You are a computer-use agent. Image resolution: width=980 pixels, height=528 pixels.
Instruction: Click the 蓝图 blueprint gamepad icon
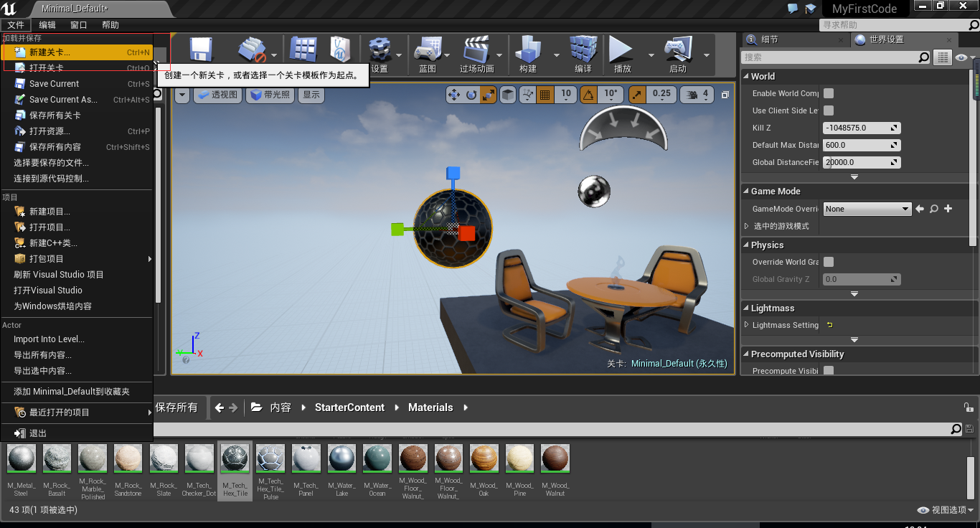click(428, 50)
